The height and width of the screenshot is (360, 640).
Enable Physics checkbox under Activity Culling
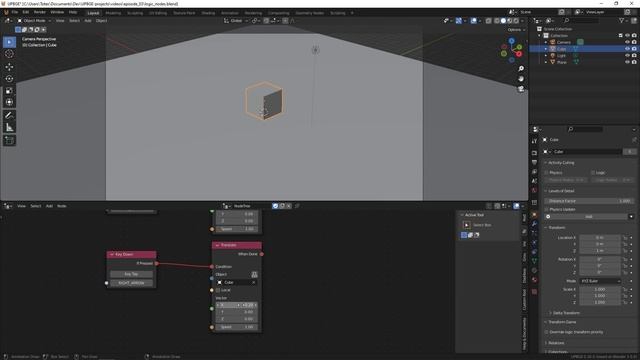547,173
